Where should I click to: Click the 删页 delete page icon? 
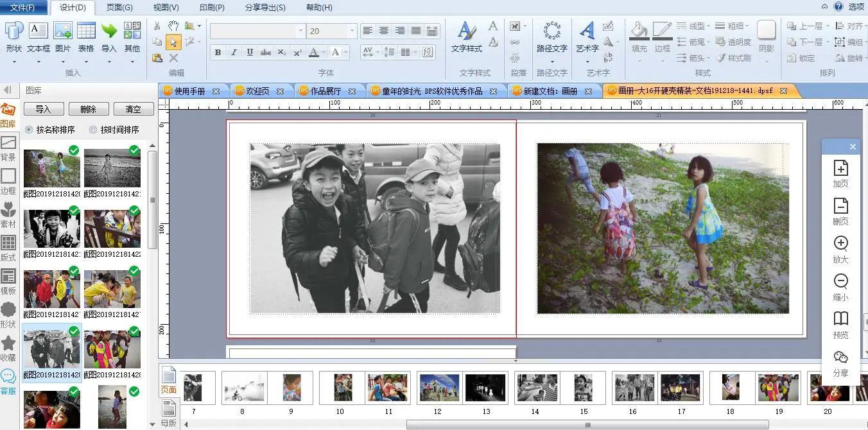(840, 206)
